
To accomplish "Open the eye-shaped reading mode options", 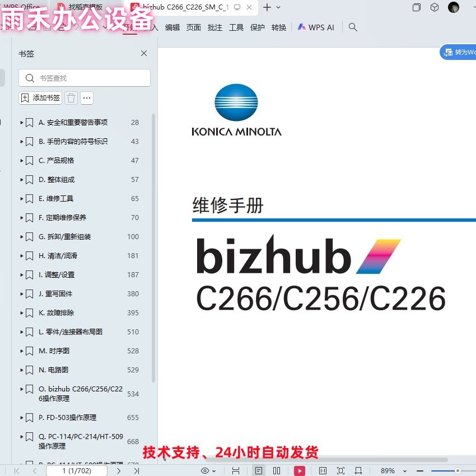I will [x=204, y=471].
